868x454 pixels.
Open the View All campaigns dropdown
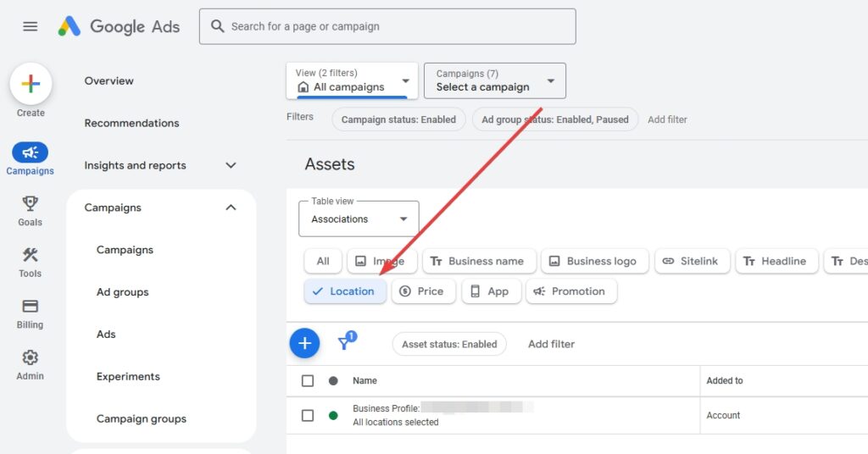click(352, 80)
